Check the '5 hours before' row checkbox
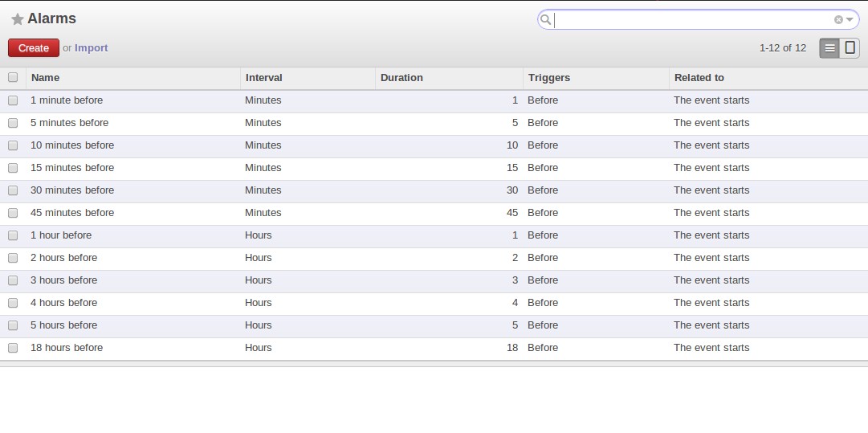This screenshot has height=433, width=868. (13, 325)
